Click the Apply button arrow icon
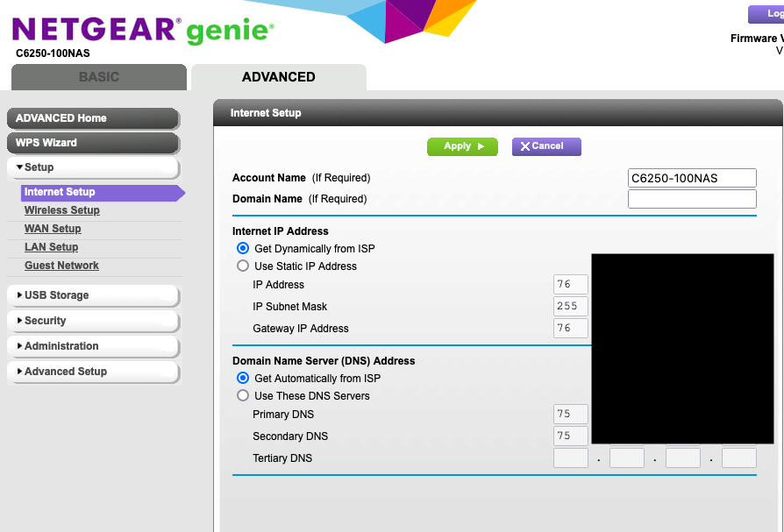 pyautogui.click(x=481, y=146)
